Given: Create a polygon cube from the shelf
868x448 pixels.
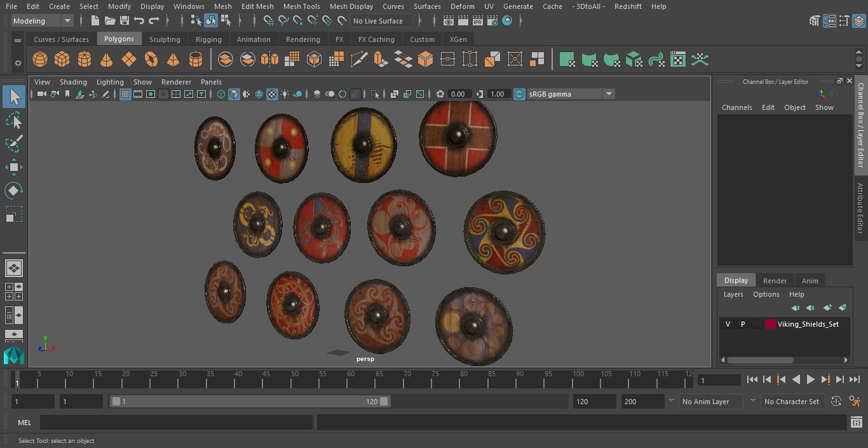Looking at the screenshot, I should [62, 60].
